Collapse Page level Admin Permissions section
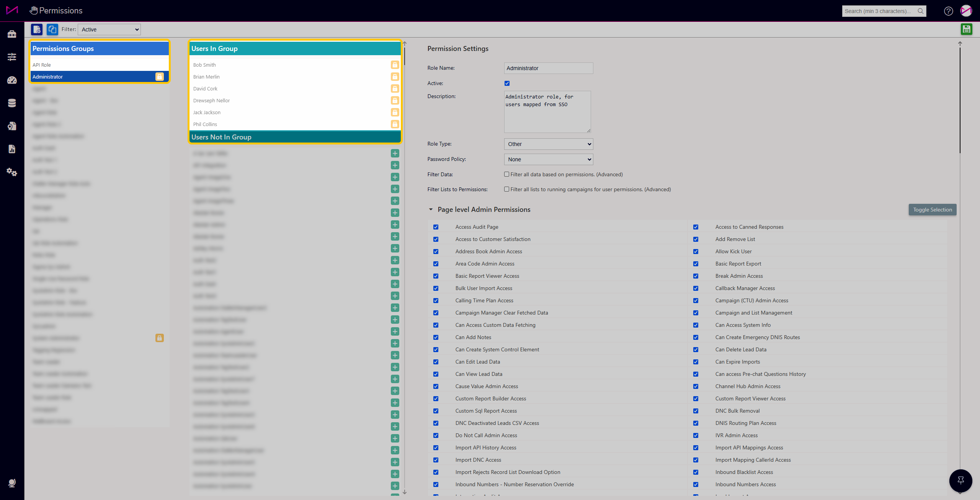 point(431,210)
